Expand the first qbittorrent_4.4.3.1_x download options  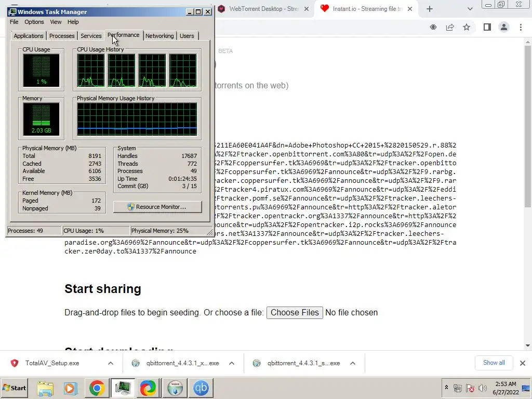[x=232, y=363]
